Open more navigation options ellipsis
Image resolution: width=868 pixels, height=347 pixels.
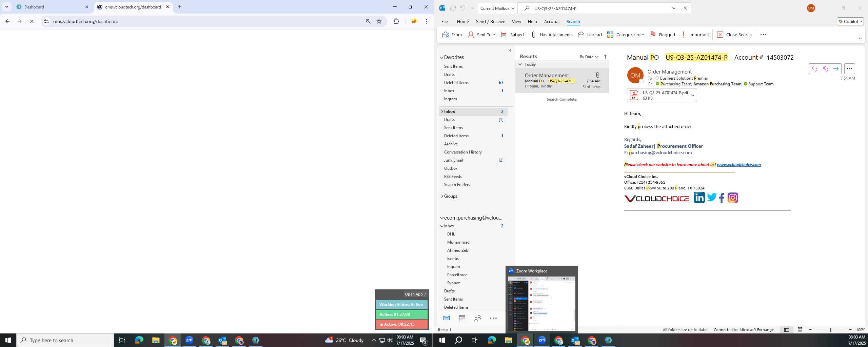[493, 318]
